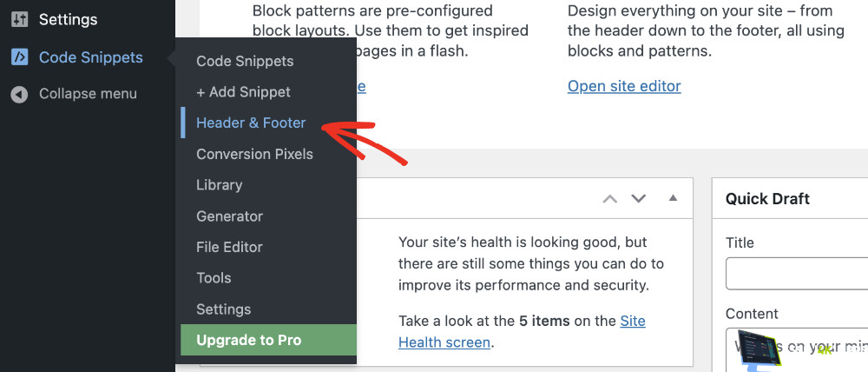Move the dashboard panel up with arrow
The height and width of the screenshot is (372, 868).
click(610, 199)
